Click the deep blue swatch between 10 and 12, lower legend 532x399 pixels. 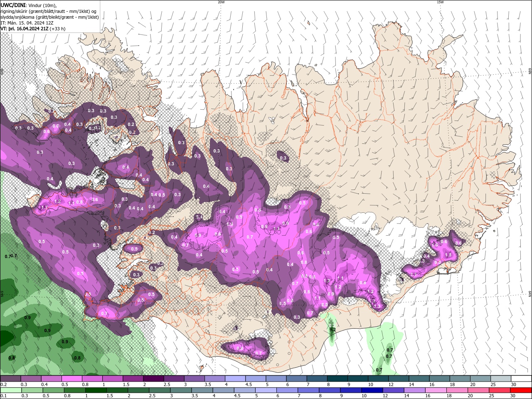pyautogui.click(x=372, y=390)
